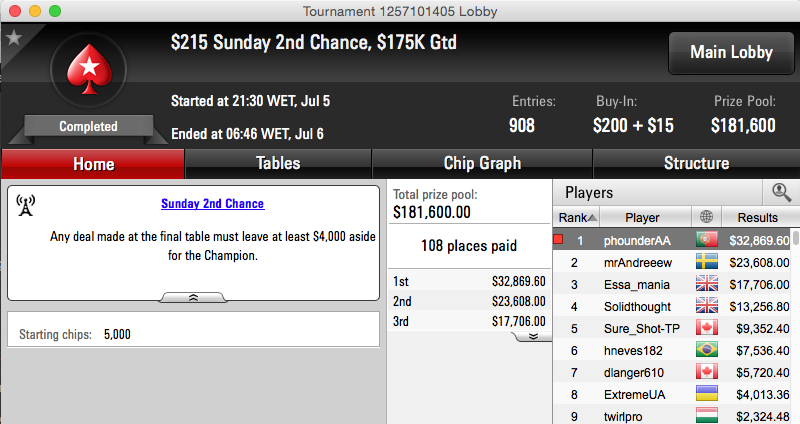The image size is (800, 424).
Task: Click the favorite star icon in corner
Action: (x=14, y=37)
